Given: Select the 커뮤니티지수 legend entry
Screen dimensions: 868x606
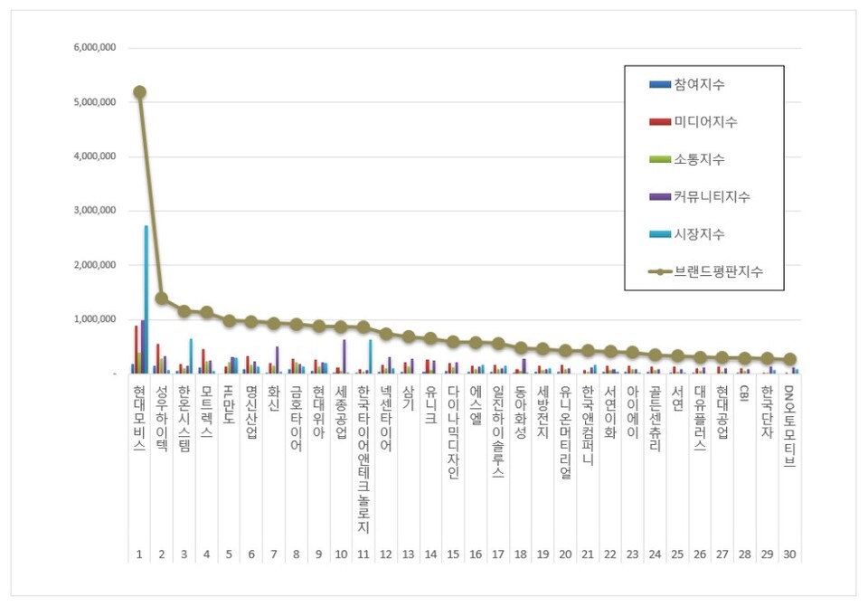Looking at the screenshot, I should click(711, 196).
